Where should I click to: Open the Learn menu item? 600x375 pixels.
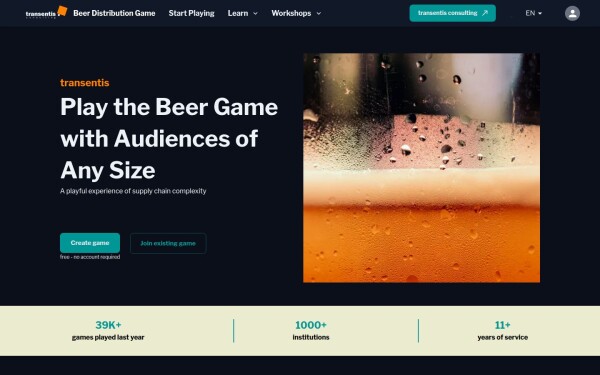238,13
